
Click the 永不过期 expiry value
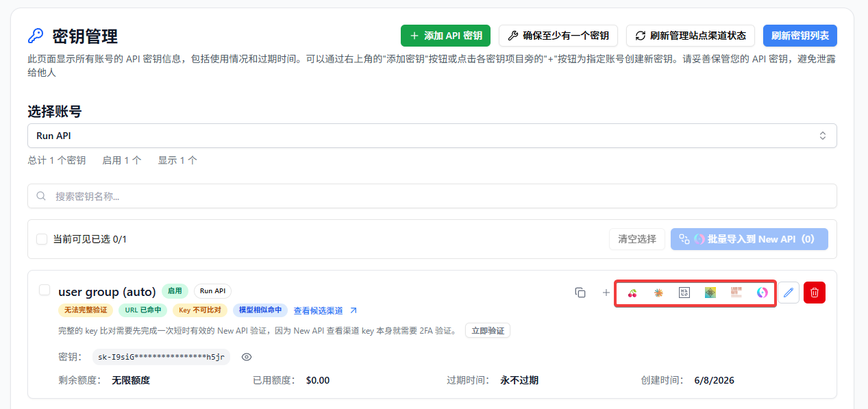(519, 380)
